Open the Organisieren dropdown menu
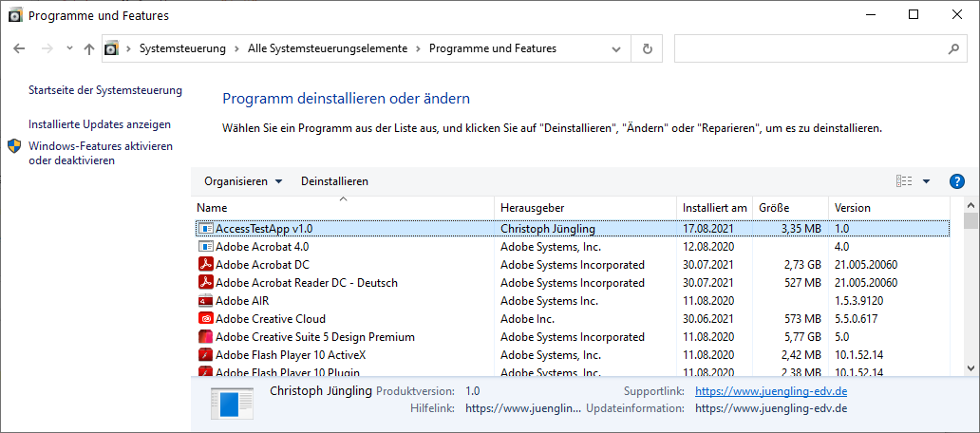The height and width of the screenshot is (433, 980). tap(243, 181)
